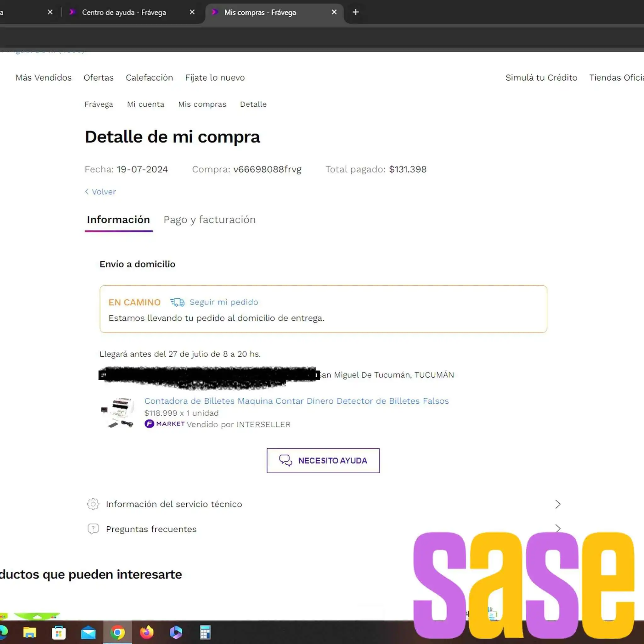The image size is (644, 644).
Task: Switch to Centro de ayuda - Frávega tab
Action: [x=124, y=13]
